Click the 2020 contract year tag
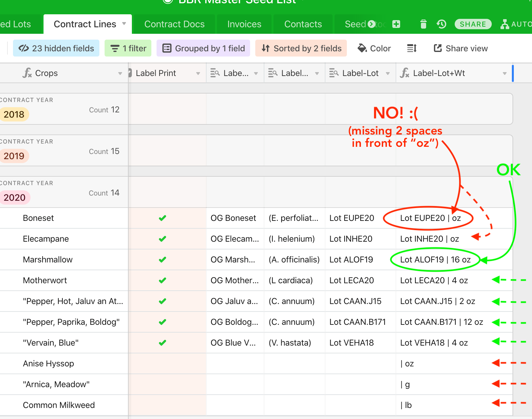532x419 pixels. tap(14, 197)
